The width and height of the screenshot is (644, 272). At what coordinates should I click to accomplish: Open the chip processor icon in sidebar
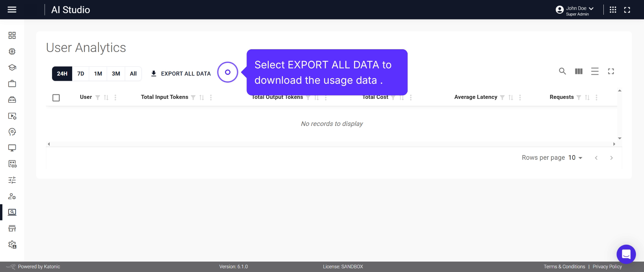pyautogui.click(x=12, y=52)
